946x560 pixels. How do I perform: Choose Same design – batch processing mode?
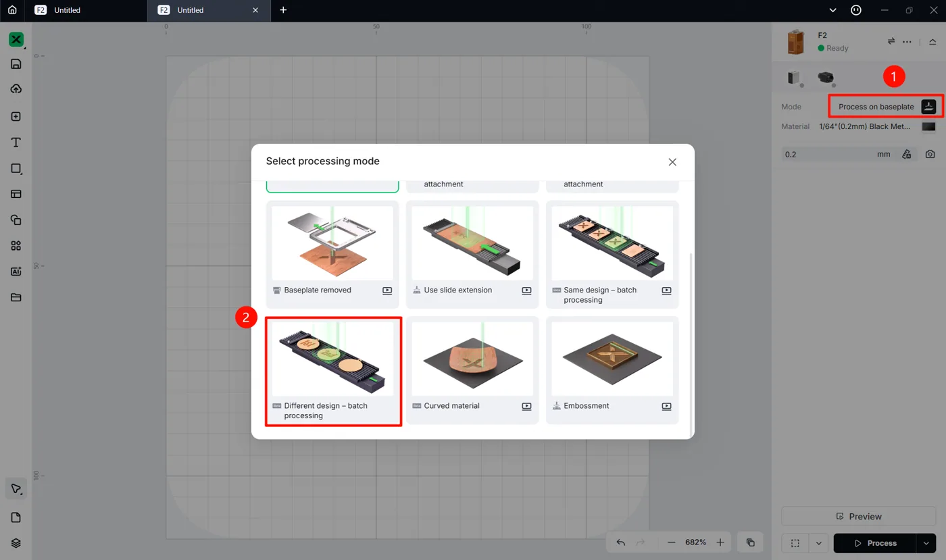point(612,254)
